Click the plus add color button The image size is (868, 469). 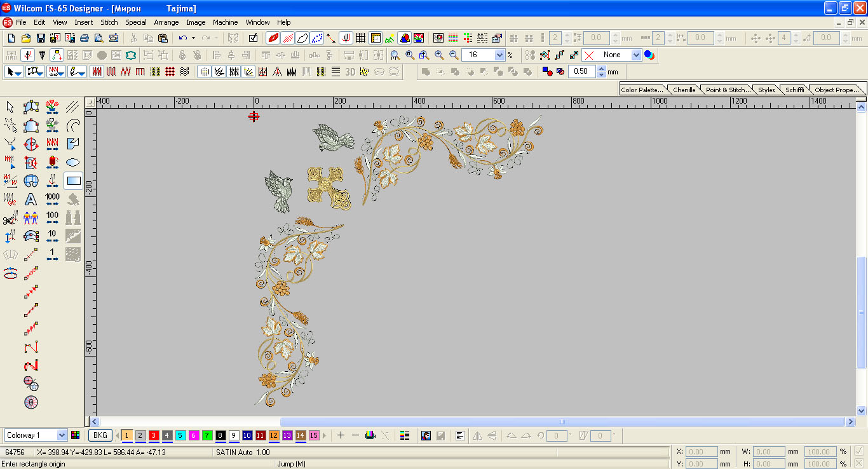pos(341,435)
